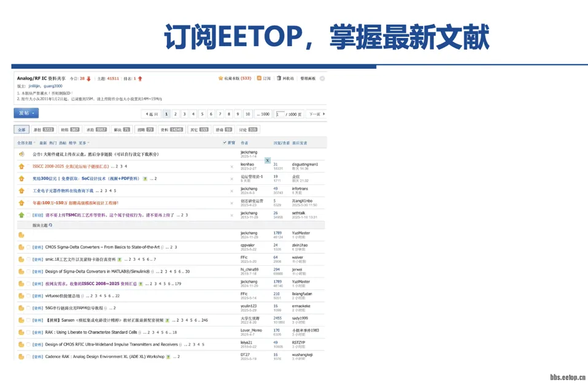588x383 pixels.
Task: Click the folder icon on Sansen video row
Action: point(21,320)
